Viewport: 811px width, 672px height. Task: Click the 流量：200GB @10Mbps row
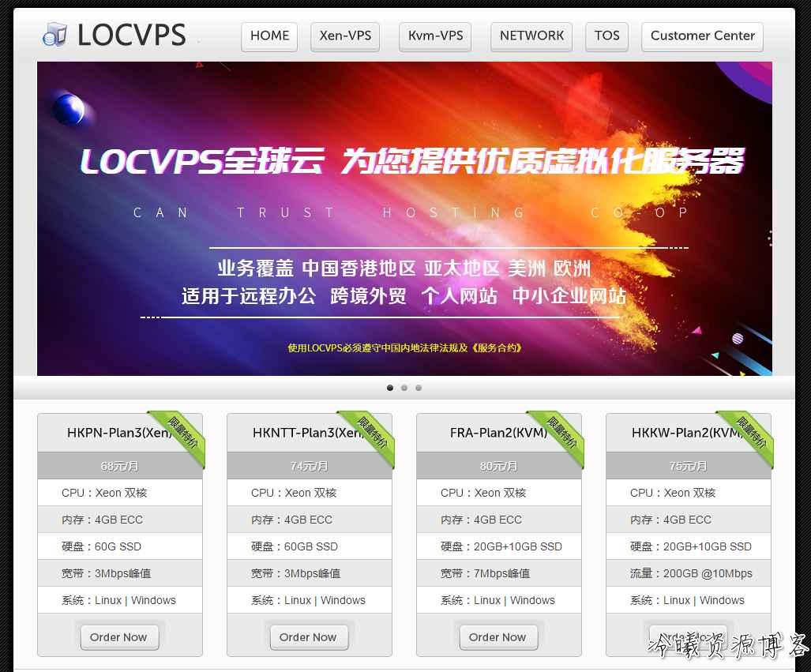[x=689, y=573]
